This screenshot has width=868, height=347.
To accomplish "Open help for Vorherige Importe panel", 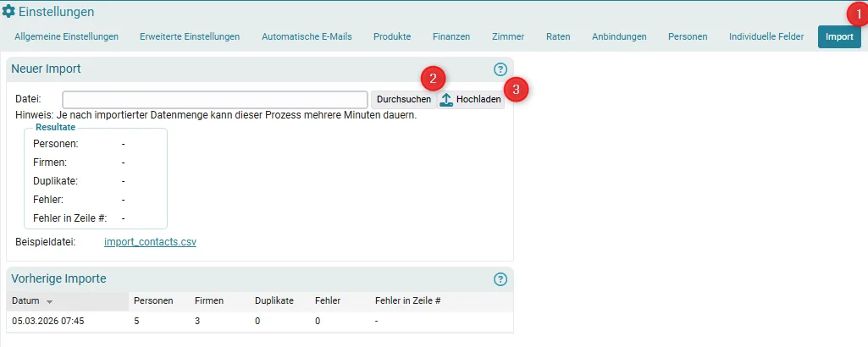I will click(500, 279).
